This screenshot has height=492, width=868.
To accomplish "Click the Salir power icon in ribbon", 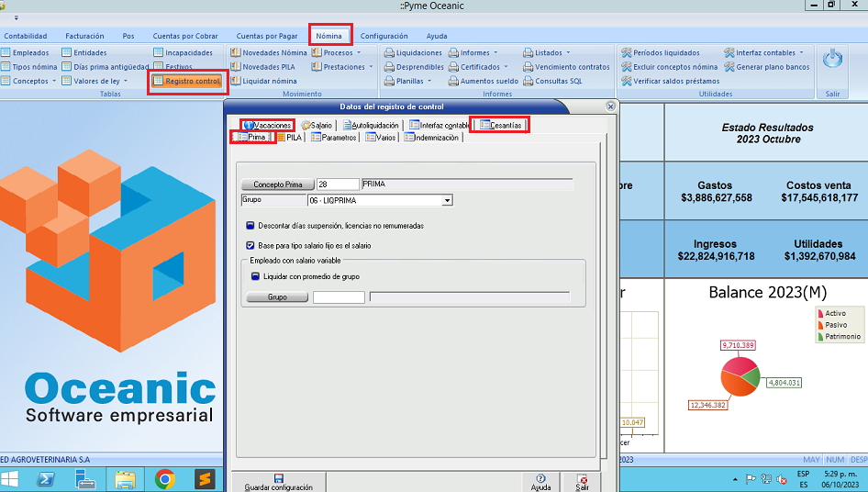I will (x=832, y=60).
